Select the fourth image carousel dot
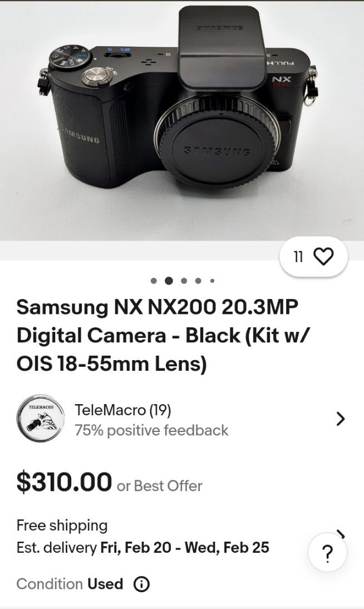The width and height of the screenshot is (364, 609). [x=198, y=281]
